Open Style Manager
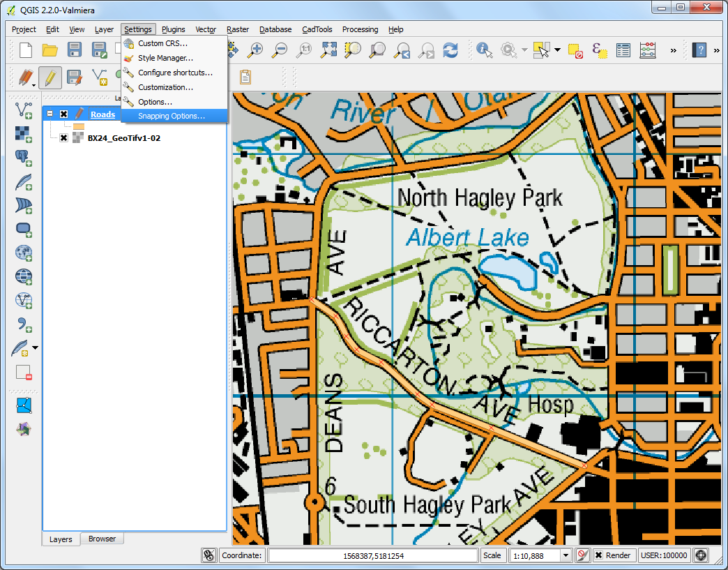 [x=174, y=58]
